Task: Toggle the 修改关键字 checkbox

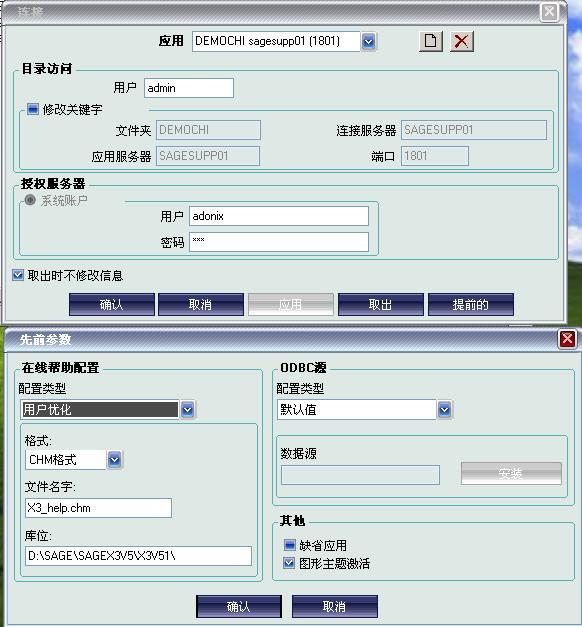Action: [33, 109]
